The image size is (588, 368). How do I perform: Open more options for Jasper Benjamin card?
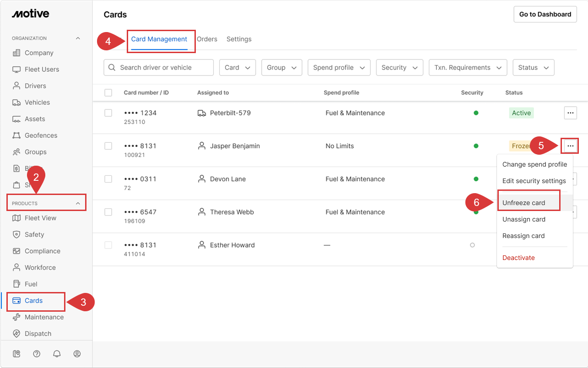570,146
